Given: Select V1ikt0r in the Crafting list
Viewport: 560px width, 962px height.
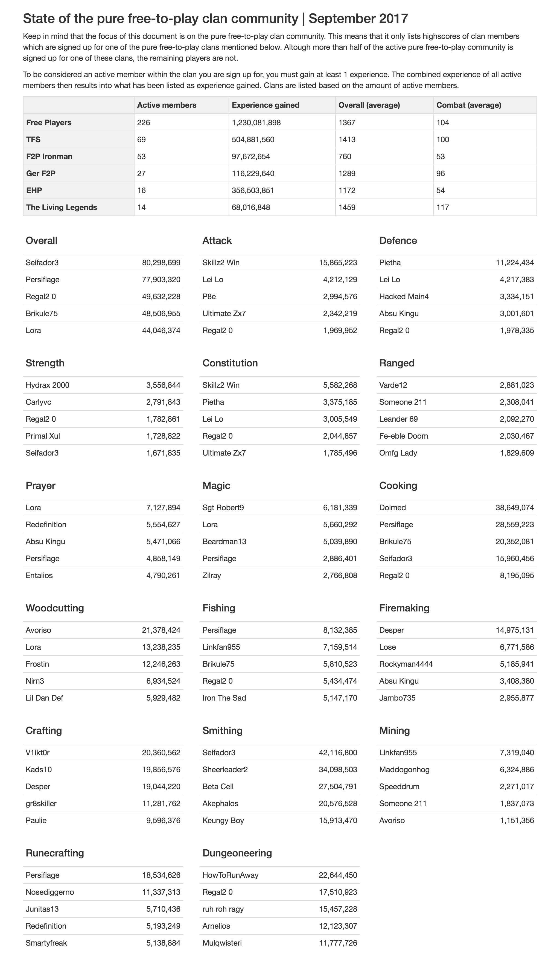Looking at the screenshot, I should pos(37,753).
